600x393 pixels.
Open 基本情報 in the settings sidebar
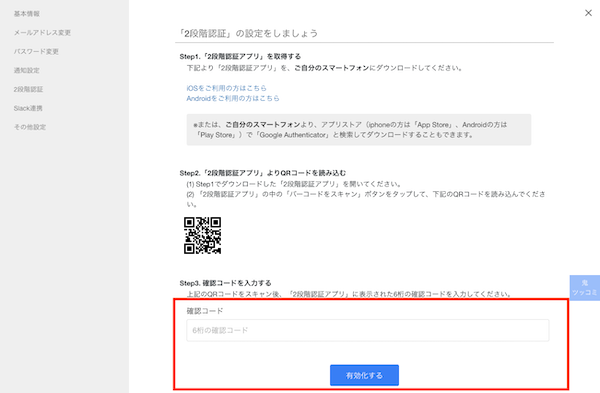[x=27, y=14]
